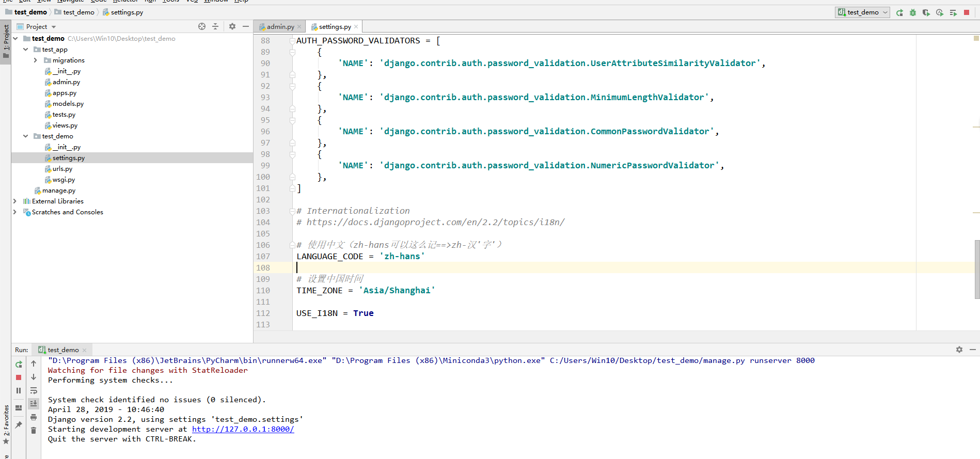980x459 pixels.
Task: Pause output in the Run panel
Action: click(x=19, y=391)
